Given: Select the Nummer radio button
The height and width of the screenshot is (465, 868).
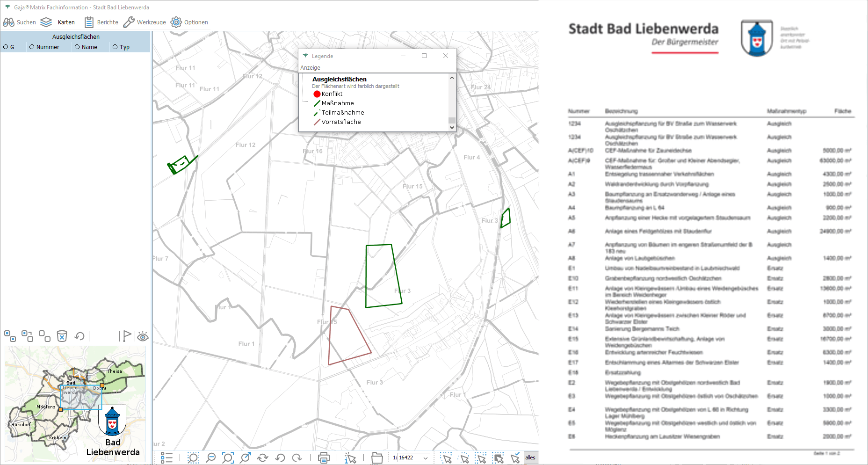Looking at the screenshot, I should tap(32, 47).
